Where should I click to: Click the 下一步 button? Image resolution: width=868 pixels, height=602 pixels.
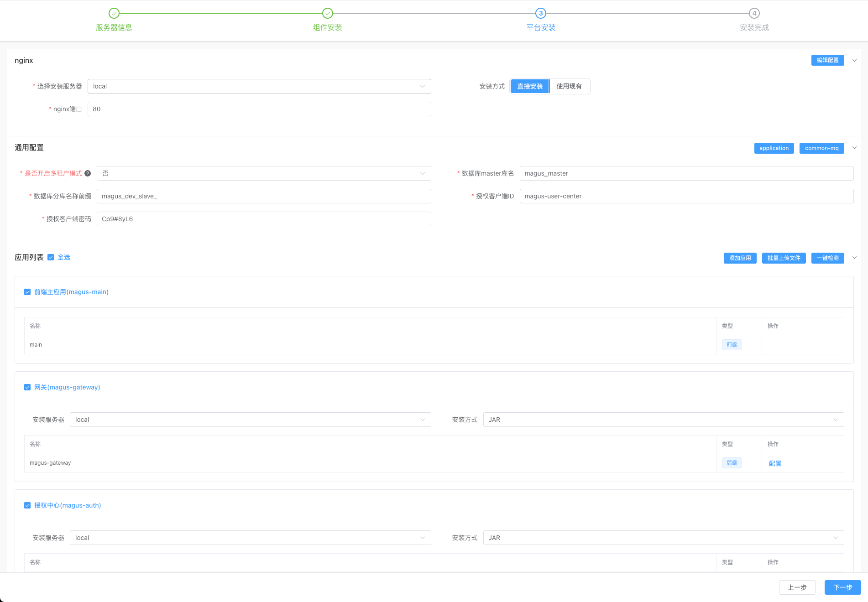(x=842, y=587)
